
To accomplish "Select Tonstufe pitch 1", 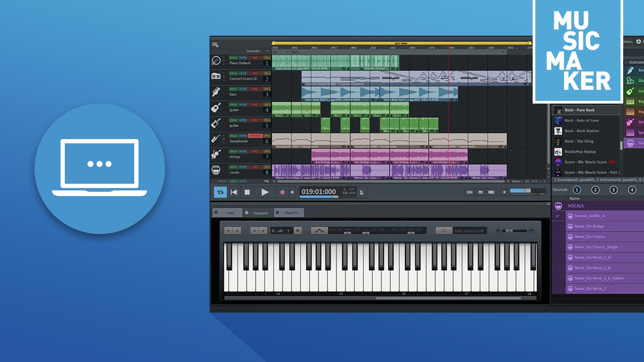I will click(x=577, y=190).
